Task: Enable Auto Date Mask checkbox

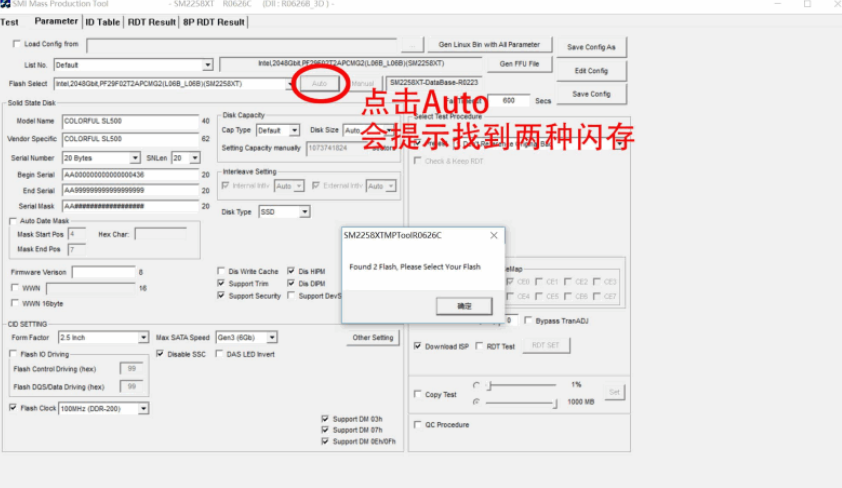Action: (13, 221)
